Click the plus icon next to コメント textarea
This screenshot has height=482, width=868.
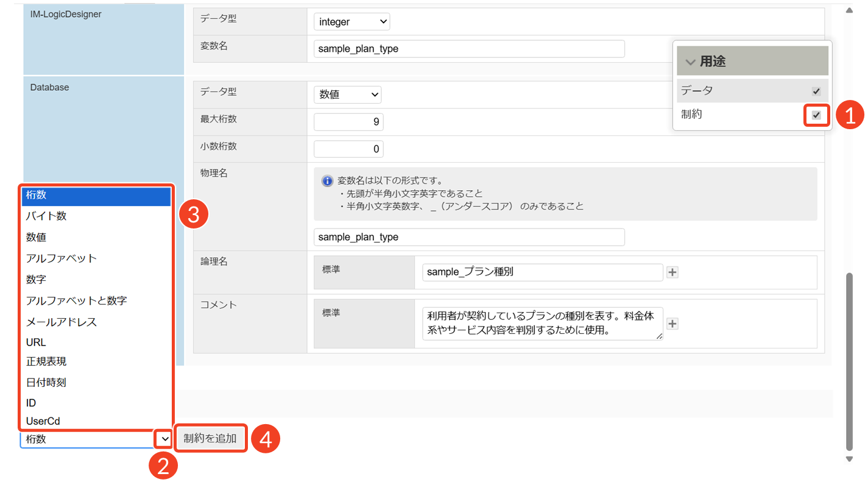[x=672, y=324]
